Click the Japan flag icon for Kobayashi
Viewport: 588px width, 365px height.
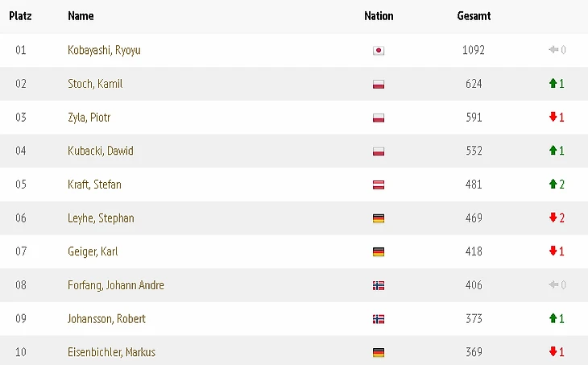click(379, 50)
